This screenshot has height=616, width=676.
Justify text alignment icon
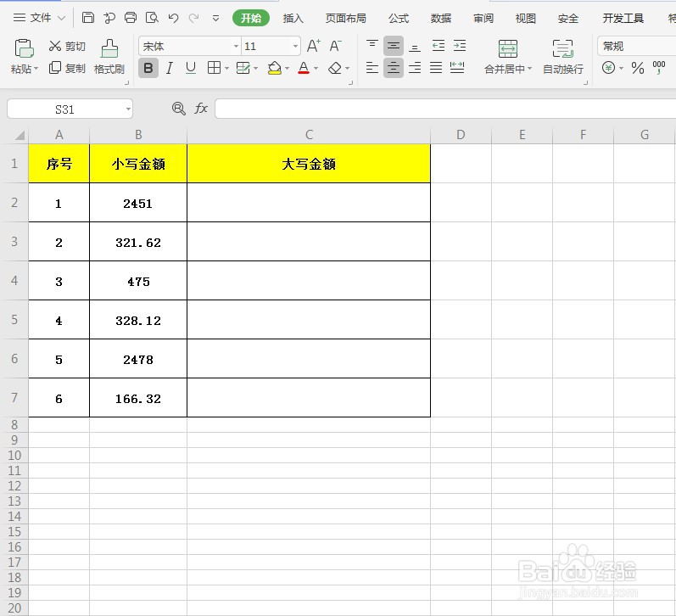436,68
